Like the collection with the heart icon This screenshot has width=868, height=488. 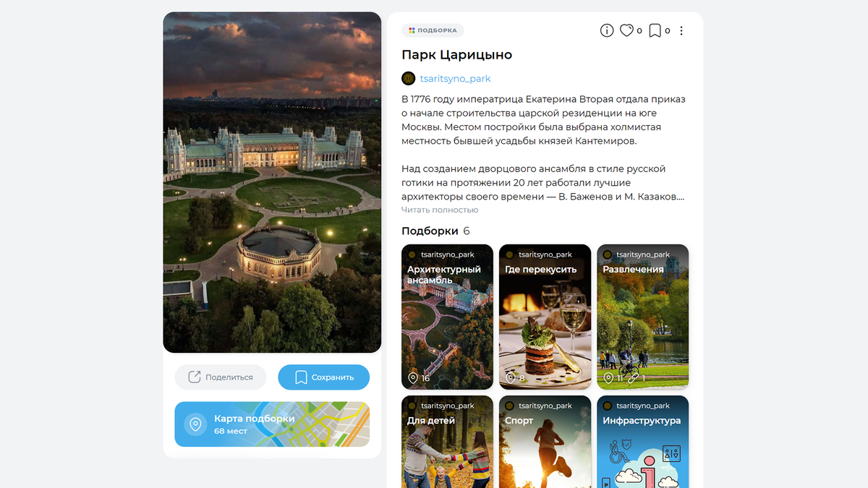(627, 30)
